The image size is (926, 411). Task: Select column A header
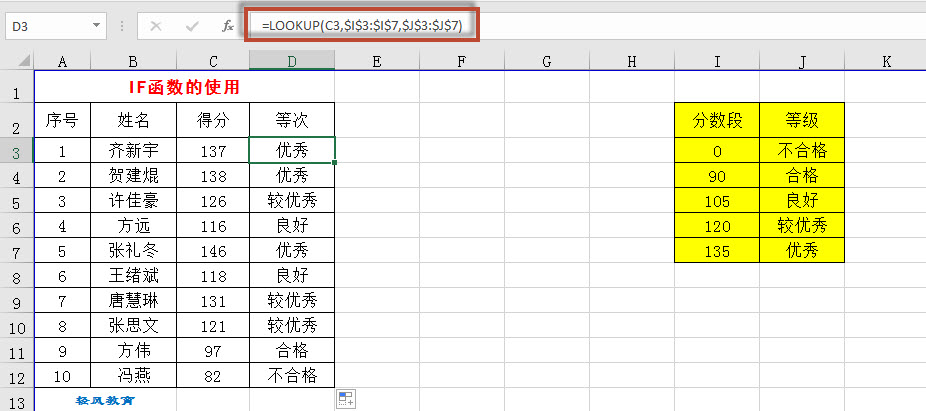63,61
